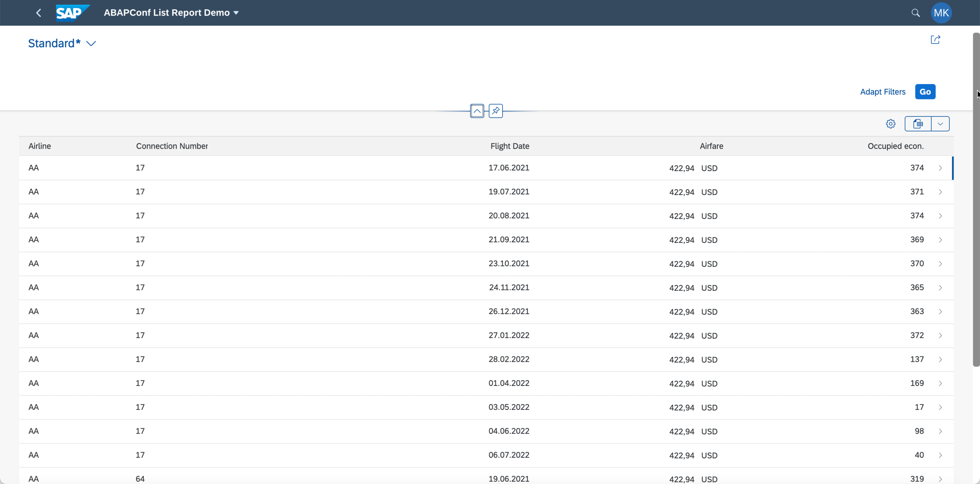Click occupied value 363
This screenshot has width=980, height=484.
click(x=917, y=311)
